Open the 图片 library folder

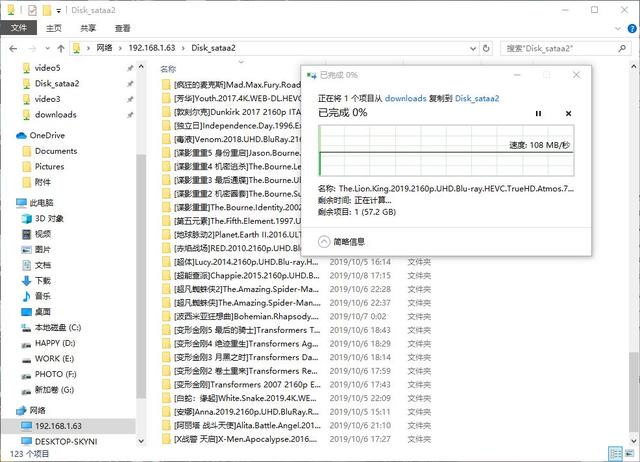coord(42,249)
